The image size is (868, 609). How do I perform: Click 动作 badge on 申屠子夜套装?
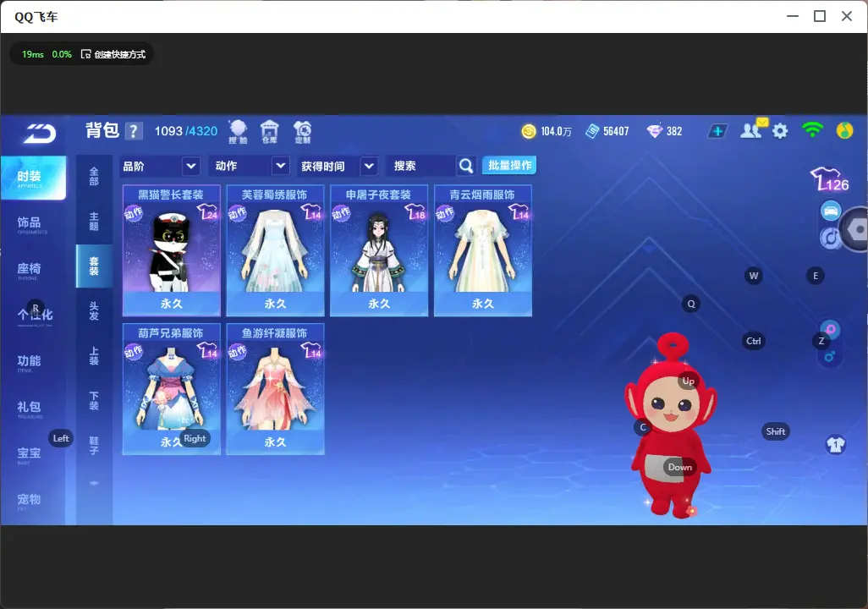(341, 213)
